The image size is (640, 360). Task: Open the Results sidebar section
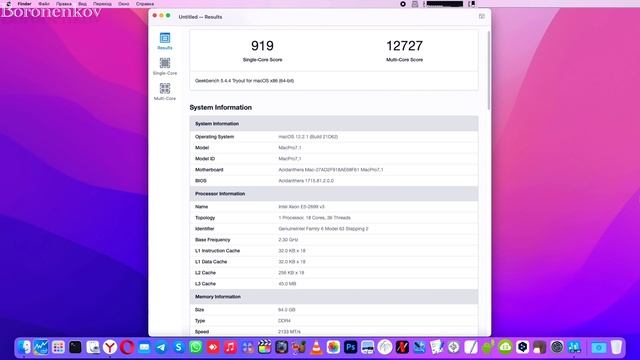165,41
